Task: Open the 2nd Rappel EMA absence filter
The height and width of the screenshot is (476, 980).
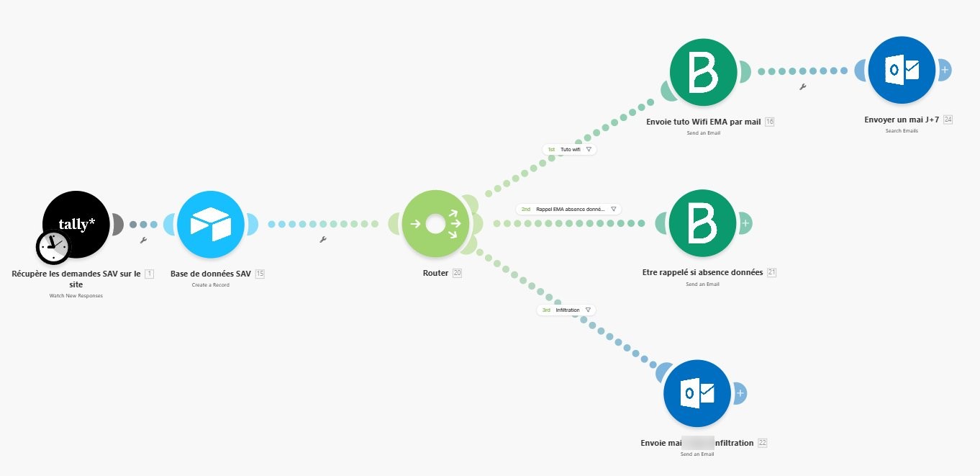Action: pos(569,209)
